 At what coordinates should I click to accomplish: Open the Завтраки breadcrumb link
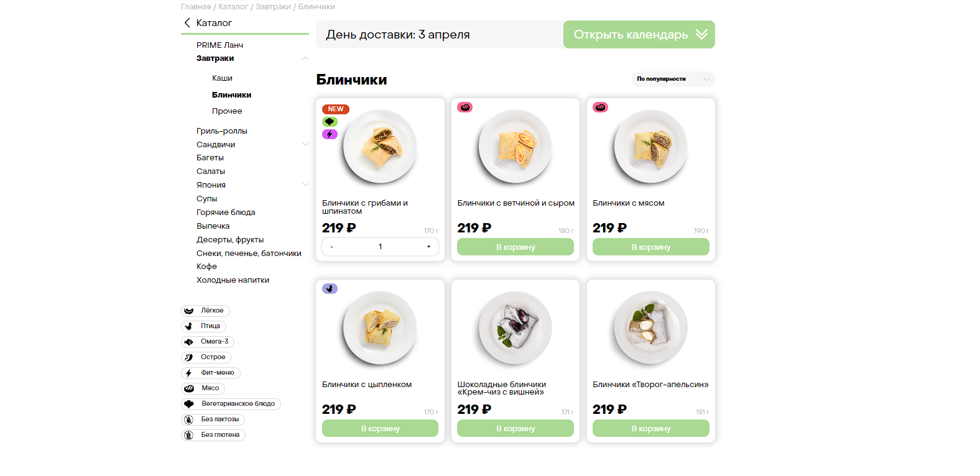point(273,7)
